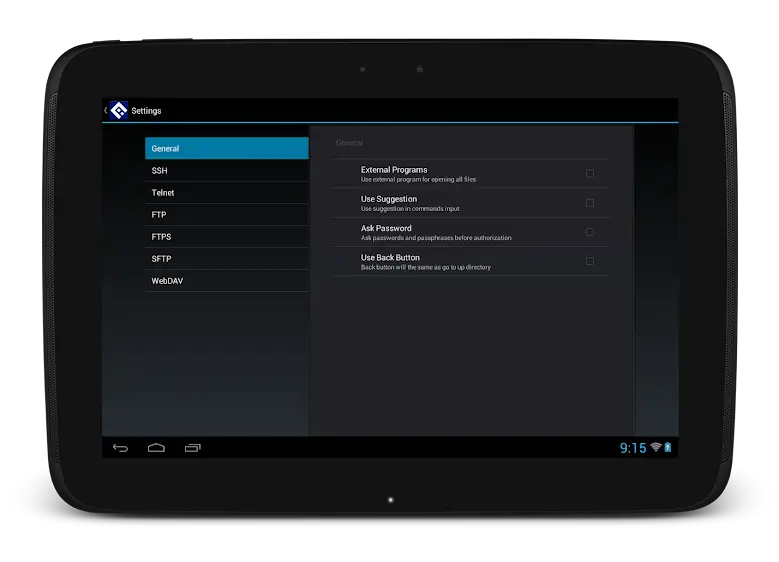Tap the Use Back Button option label
779x562 pixels.
click(390, 257)
